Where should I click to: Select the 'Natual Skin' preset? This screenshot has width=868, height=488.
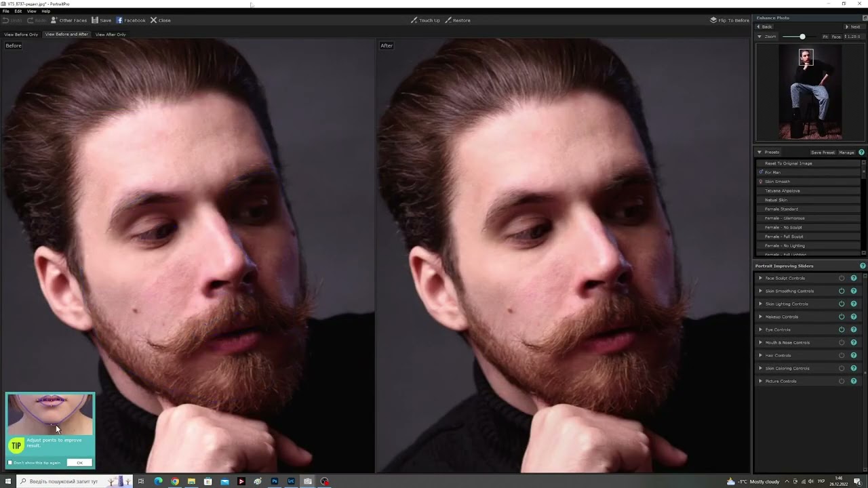coord(808,200)
